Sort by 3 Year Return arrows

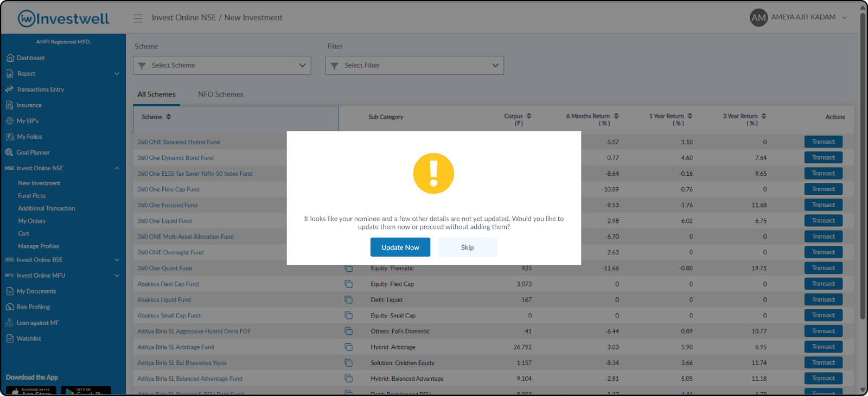coord(764,116)
